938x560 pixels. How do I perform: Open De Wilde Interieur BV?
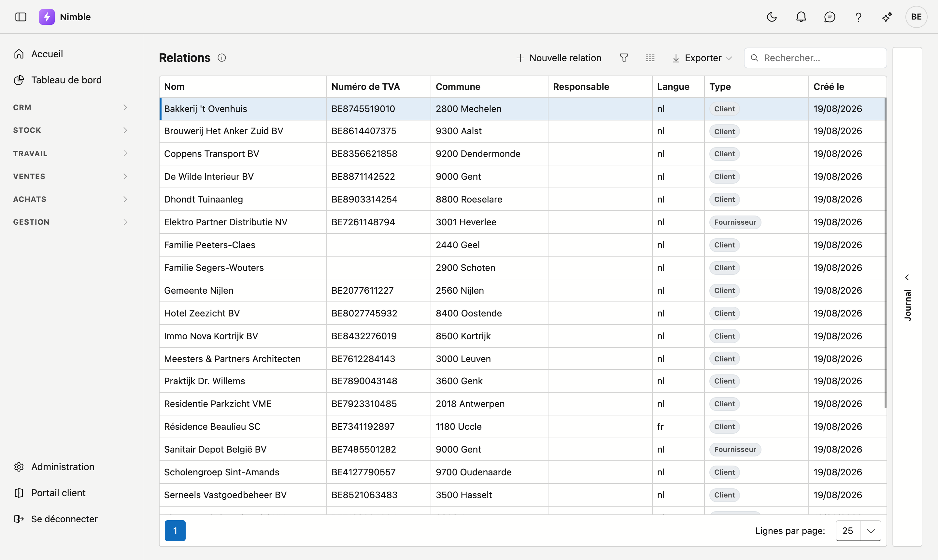click(523, 176)
